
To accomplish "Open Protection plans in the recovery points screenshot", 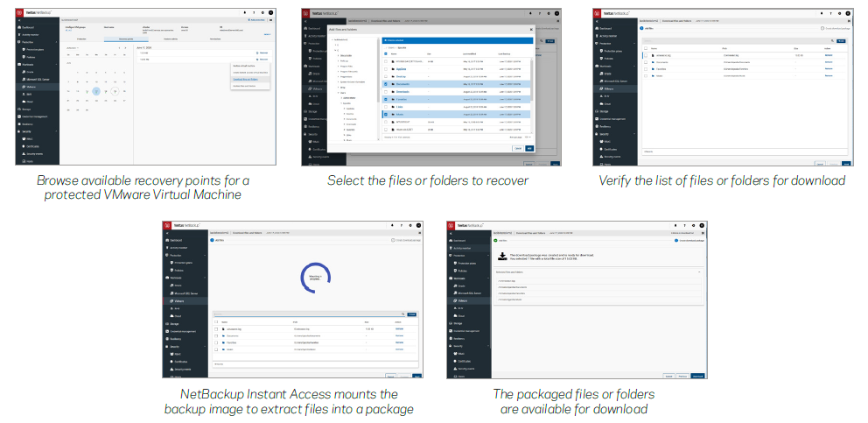I will click(35, 49).
